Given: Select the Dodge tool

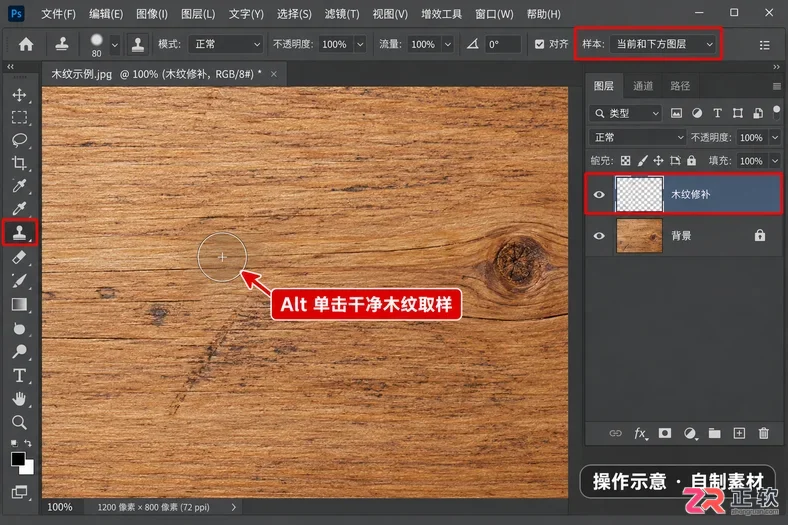Looking at the screenshot, I should 19,351.
